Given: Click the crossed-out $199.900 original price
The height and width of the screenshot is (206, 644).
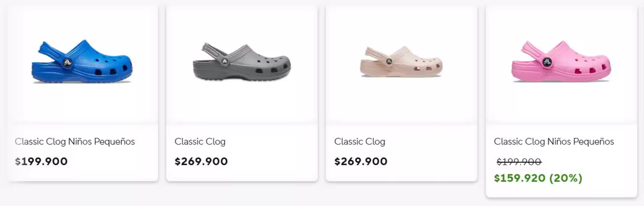Looking at the screenshot, I should pyautogui.click(x=519, y=161).
